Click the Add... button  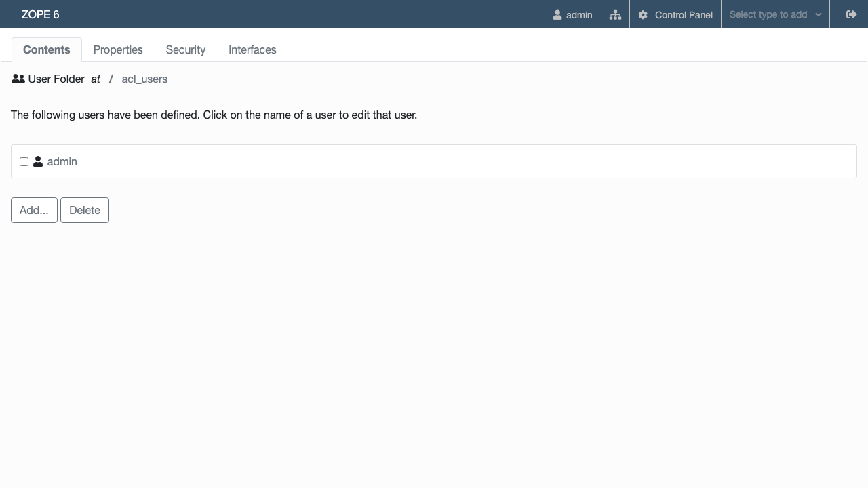coord(34,210)
